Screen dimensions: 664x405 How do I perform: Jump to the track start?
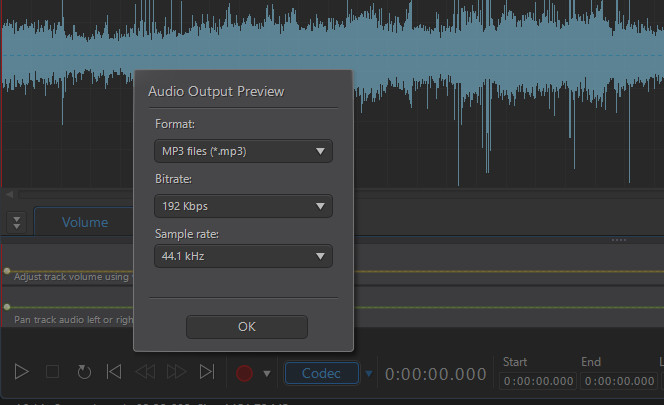point(114,372)
